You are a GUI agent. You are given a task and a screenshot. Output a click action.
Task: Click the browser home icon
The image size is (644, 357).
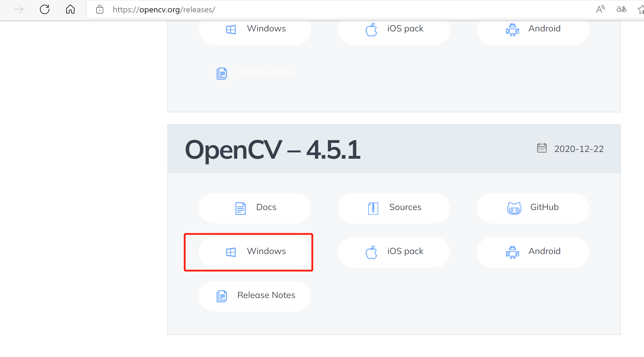[x=70, y=9]
